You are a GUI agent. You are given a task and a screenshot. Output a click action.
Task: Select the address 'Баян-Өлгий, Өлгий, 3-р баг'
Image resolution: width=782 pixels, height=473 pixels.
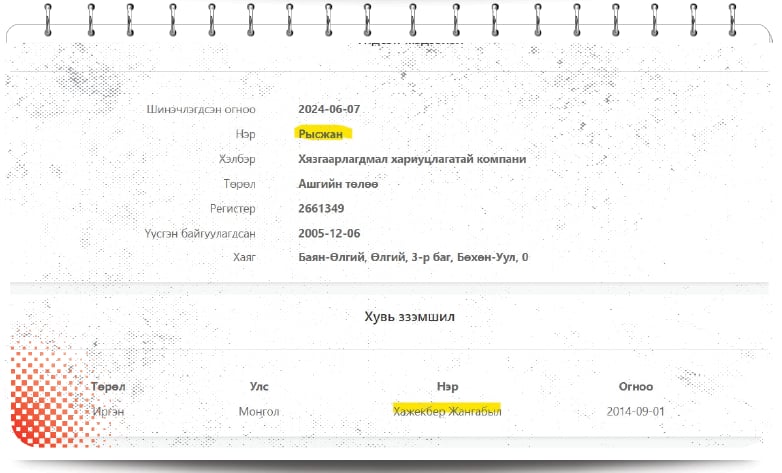(x=375, y=257)
